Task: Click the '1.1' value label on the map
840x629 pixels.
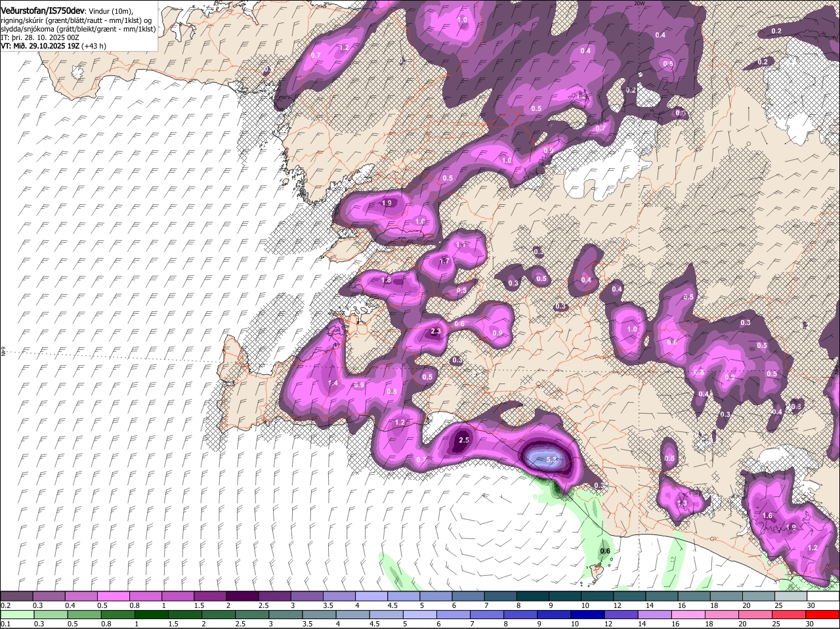Action: pyautogui.click(x=461, y=244)
